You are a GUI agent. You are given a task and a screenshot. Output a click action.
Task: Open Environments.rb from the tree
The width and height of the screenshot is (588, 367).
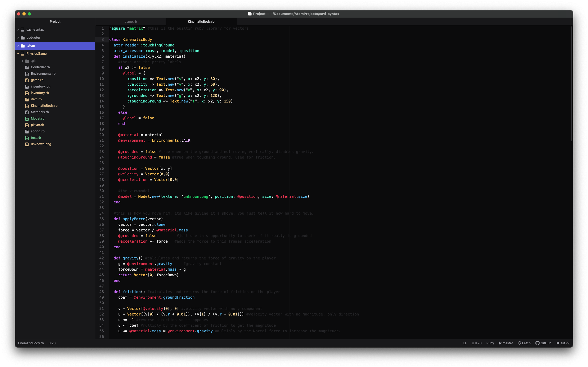(x=43, y=74)
